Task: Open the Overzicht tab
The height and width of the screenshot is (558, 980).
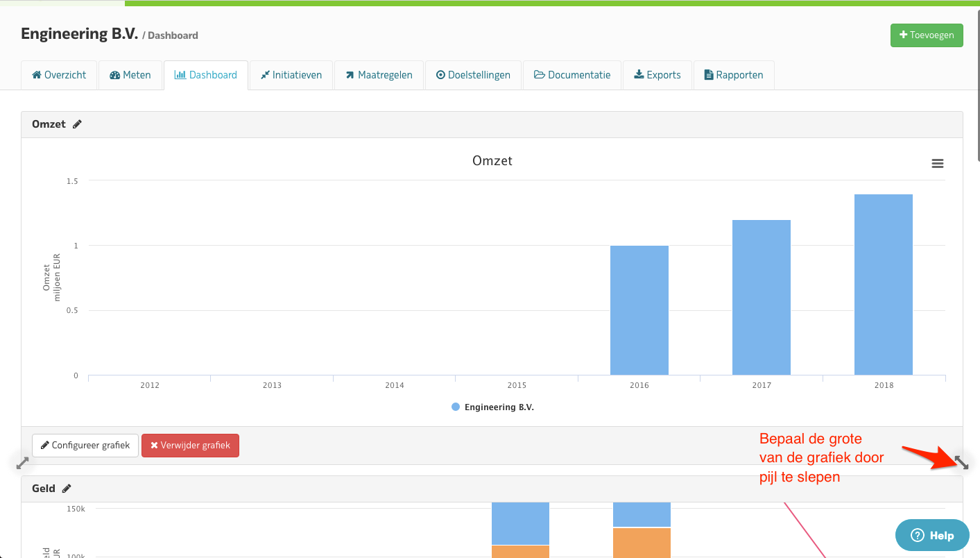Action: click(x=59, y=75)
